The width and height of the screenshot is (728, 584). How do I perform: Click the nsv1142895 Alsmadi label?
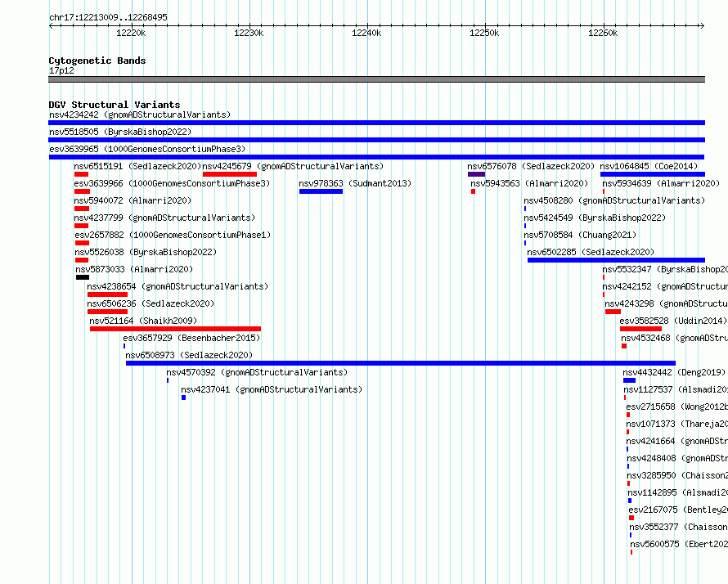tap(677, 492)
